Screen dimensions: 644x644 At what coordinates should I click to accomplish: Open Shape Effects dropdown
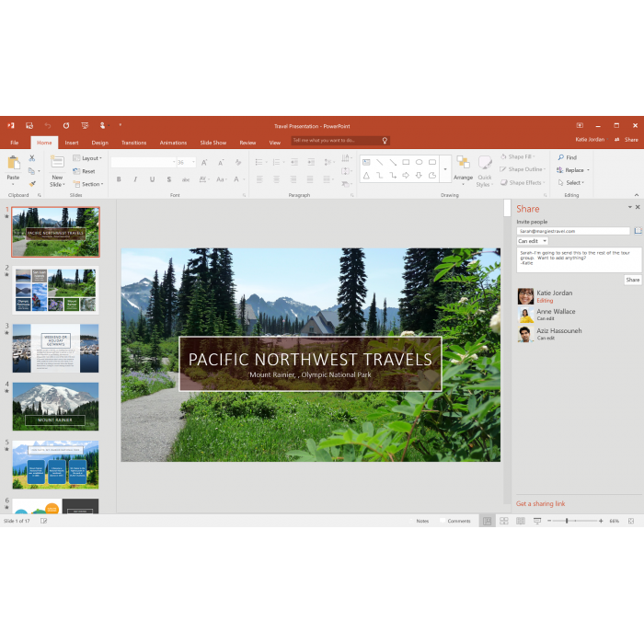523,182
